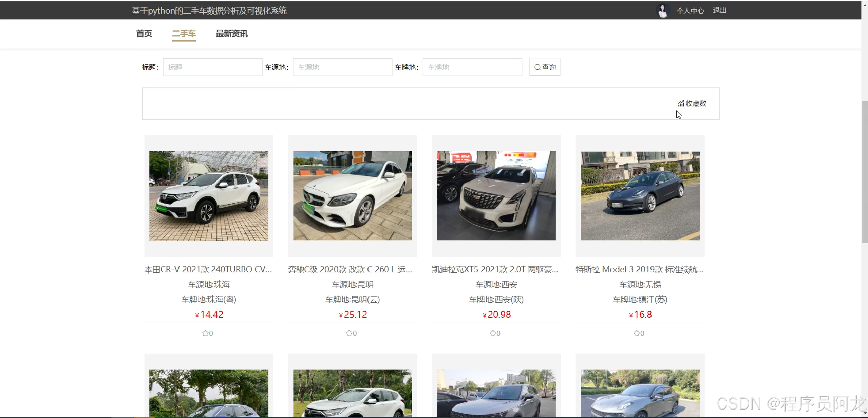Click the star favorite icon under Honda CR-V
The image size is (868, 418).
coord(205,333)
